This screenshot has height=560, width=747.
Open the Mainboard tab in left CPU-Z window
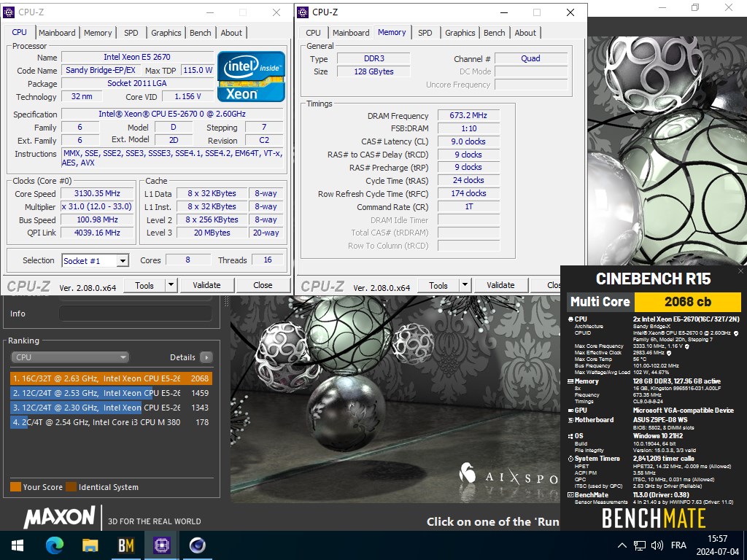(57, 33)
